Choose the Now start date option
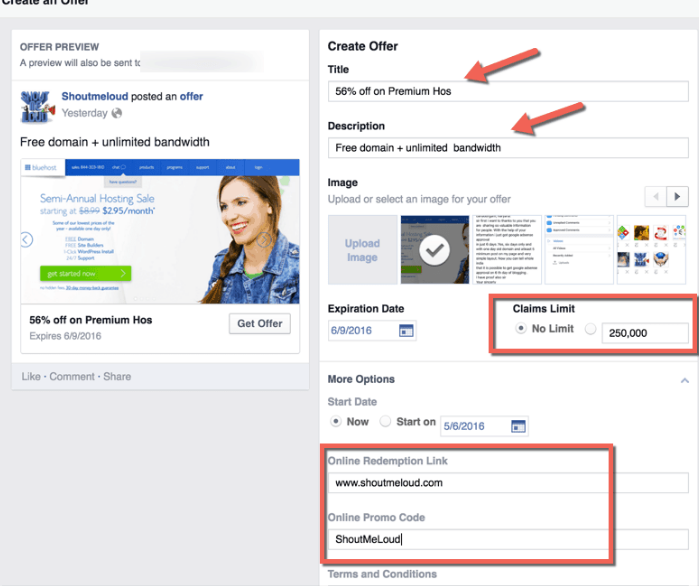The width and height of the screenshot is (699, 586). pos(335,422)
